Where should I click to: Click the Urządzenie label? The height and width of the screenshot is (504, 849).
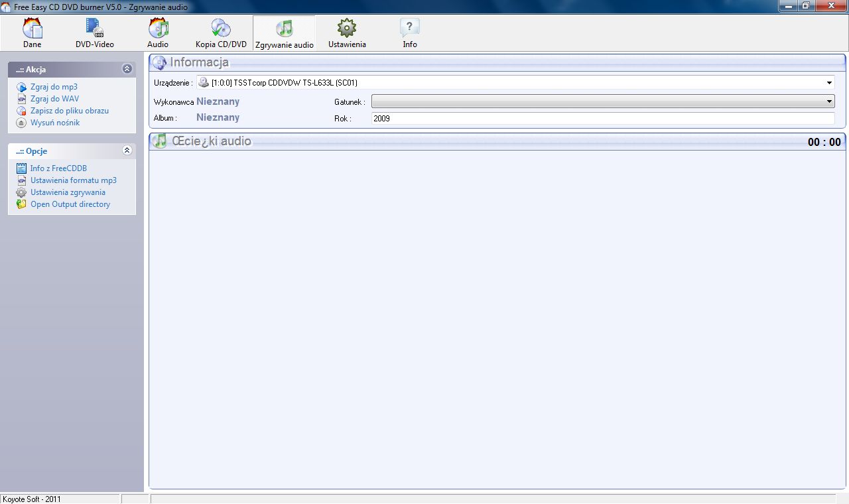pyautogui.click(x=173, y=83)
